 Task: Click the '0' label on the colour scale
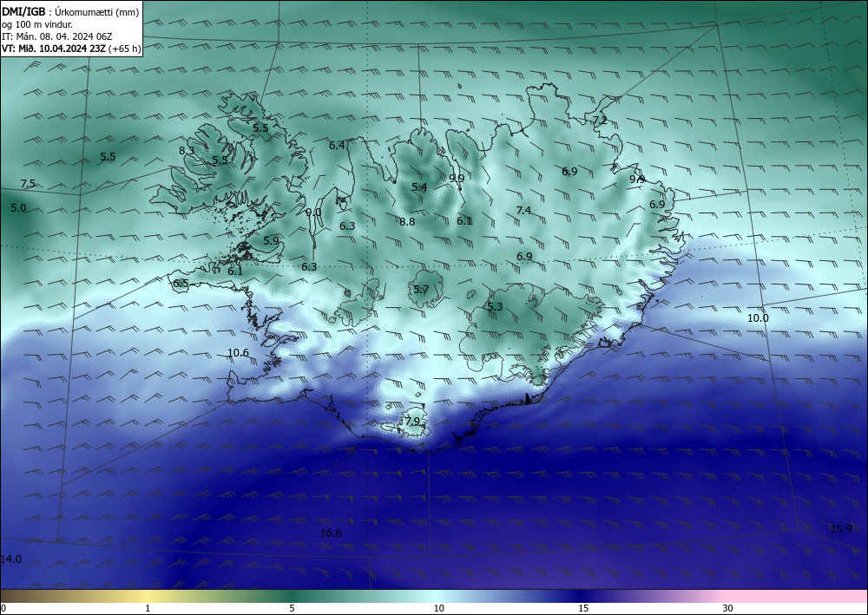[3, 608]
